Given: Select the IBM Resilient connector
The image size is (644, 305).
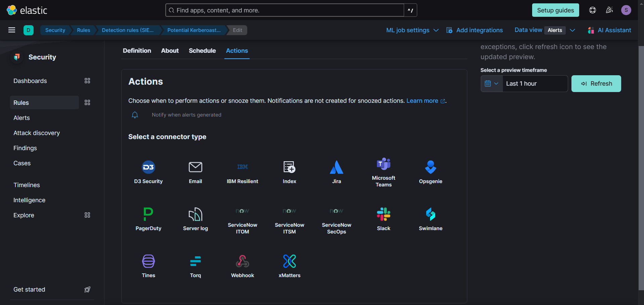Looking at the screenshot, I should click(243, 172).
